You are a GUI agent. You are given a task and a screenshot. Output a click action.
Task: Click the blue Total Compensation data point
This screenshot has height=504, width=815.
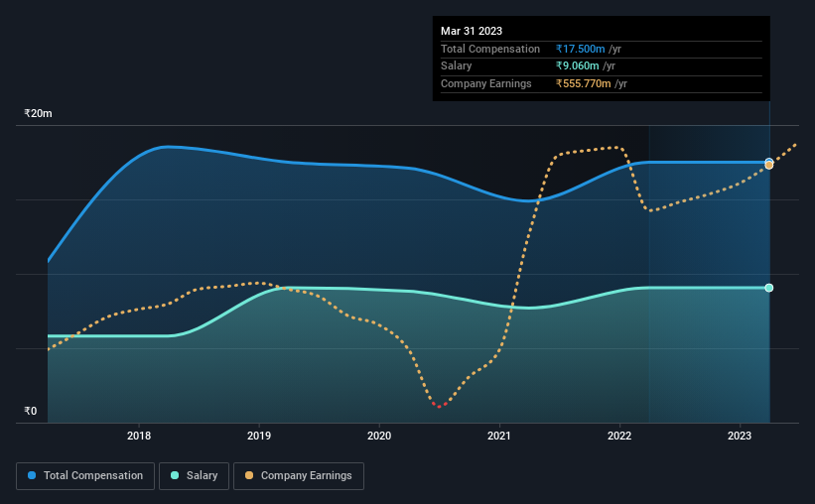[x=768, y=161]
